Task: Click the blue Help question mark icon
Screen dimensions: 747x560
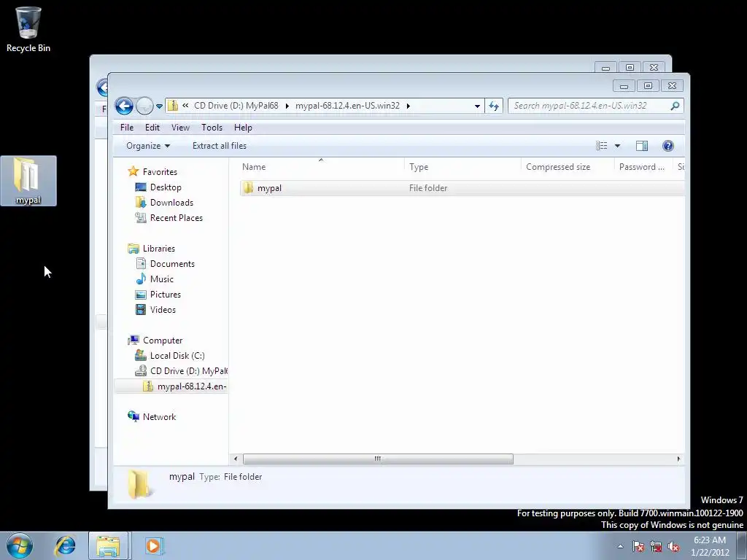Action: point(668,146)
